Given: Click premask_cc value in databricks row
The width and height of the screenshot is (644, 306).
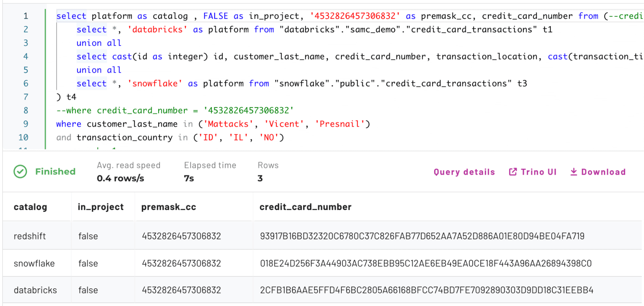Looking at the screenshot, I should coord(181,290).
